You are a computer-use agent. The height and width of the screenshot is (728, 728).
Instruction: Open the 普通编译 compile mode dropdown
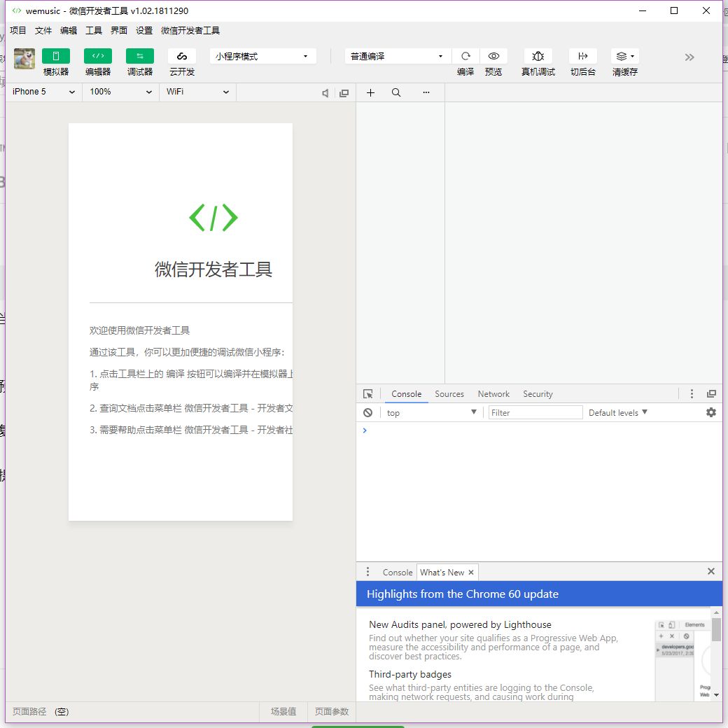398,56
